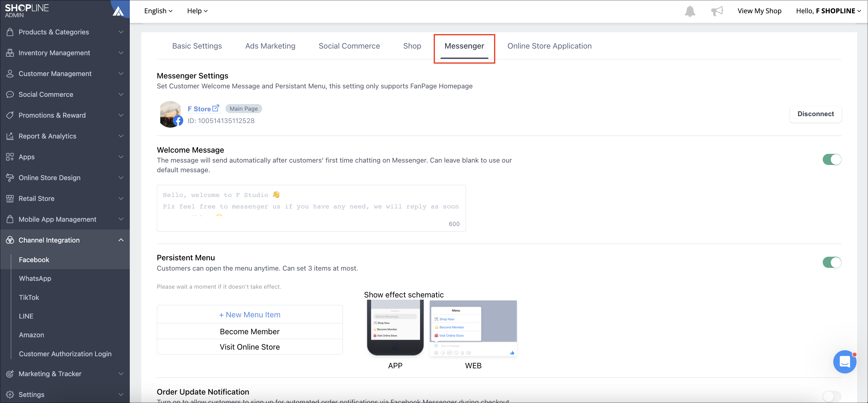Expand the Apps chevron
This screenshot has width=868, height=403.
[121, 157]
